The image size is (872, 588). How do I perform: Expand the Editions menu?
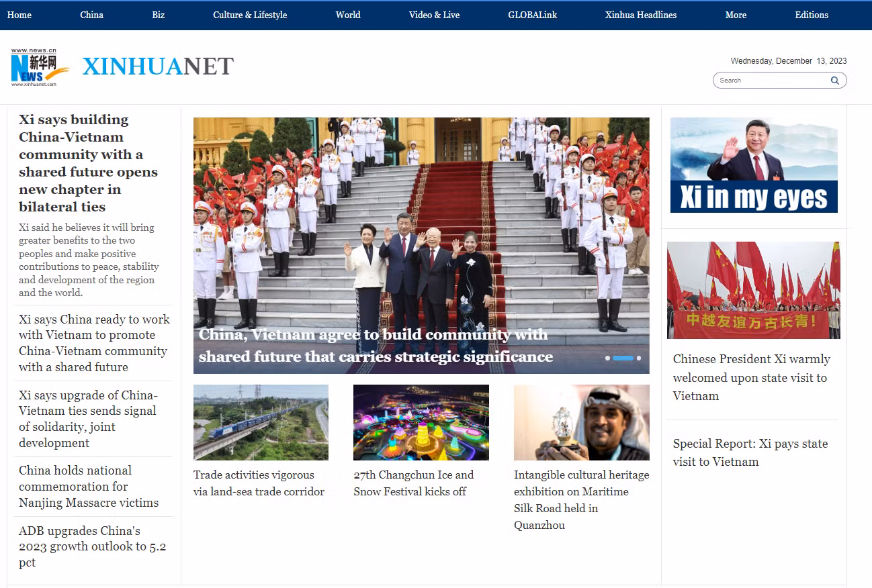tap(812, 15)
